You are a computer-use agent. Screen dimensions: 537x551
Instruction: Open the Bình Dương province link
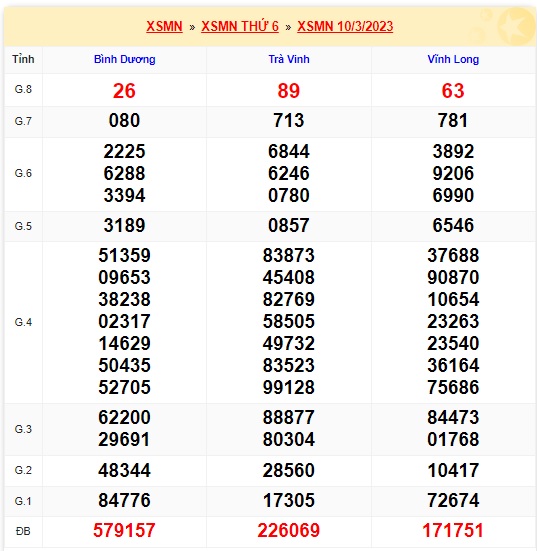point(124,59)
